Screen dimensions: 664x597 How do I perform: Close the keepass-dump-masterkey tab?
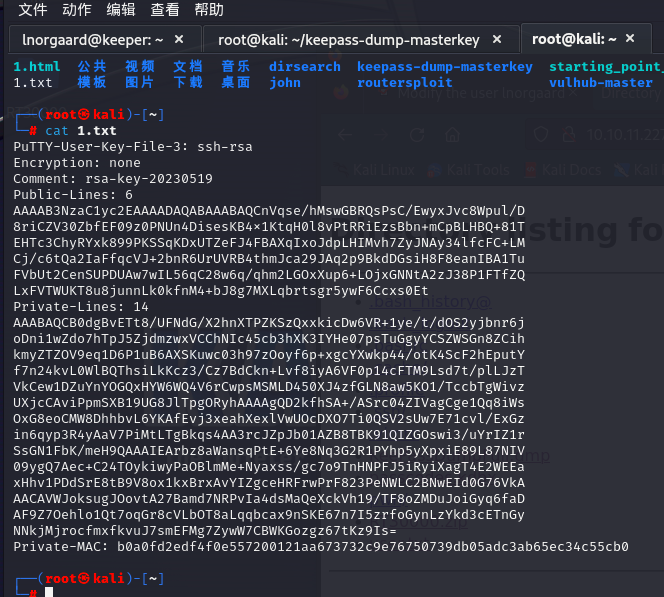(x=497, y=39)
